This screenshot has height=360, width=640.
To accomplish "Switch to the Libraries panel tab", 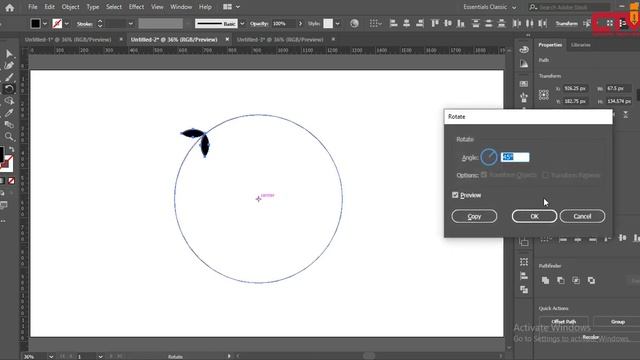I will (x=580, y=45).
